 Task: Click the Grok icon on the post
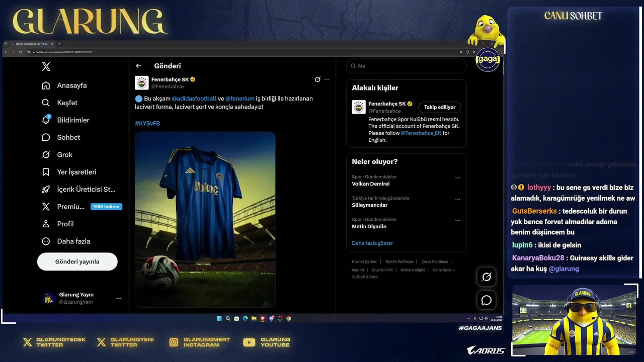(317, 79)
